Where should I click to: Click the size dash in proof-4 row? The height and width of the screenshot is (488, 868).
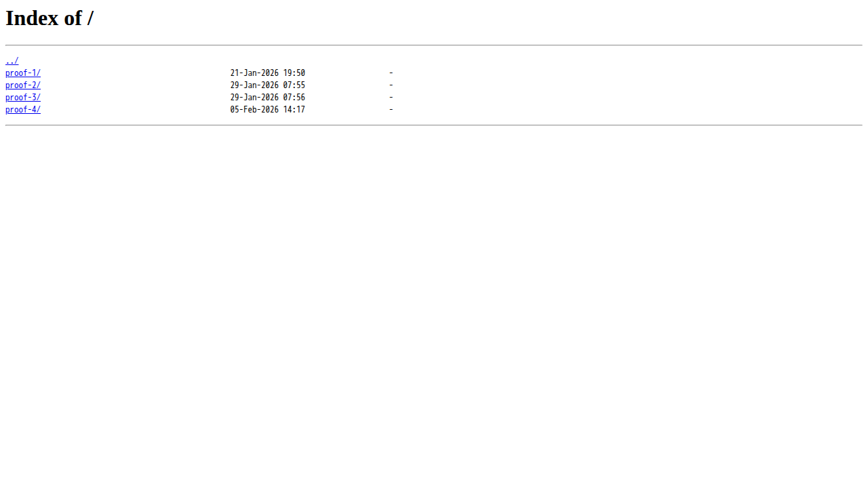pyautogui.click(x=391, y=110)
